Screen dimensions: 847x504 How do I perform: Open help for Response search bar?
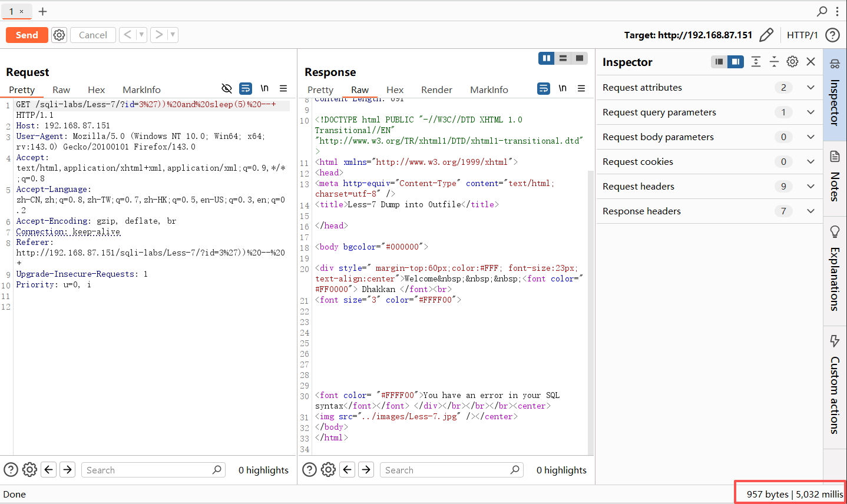pos(309,469)
